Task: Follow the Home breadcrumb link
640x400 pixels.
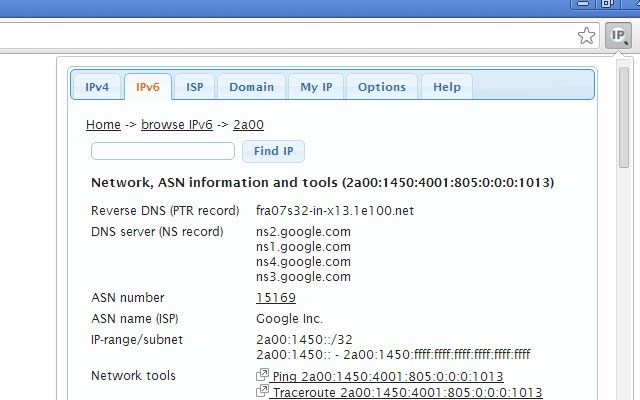Action: (x=103, y=124)
